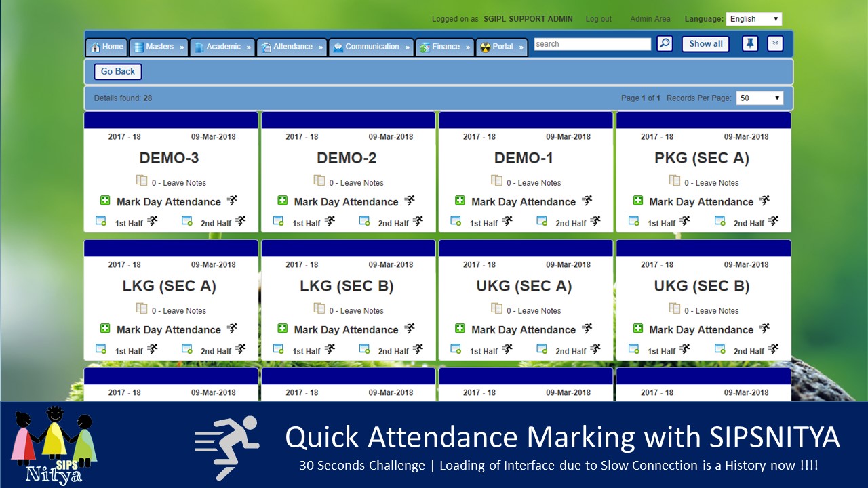Click Mark Day Attendance on DEMO-1 card
This screenshot has width=868, height=488.
point(524,202)
